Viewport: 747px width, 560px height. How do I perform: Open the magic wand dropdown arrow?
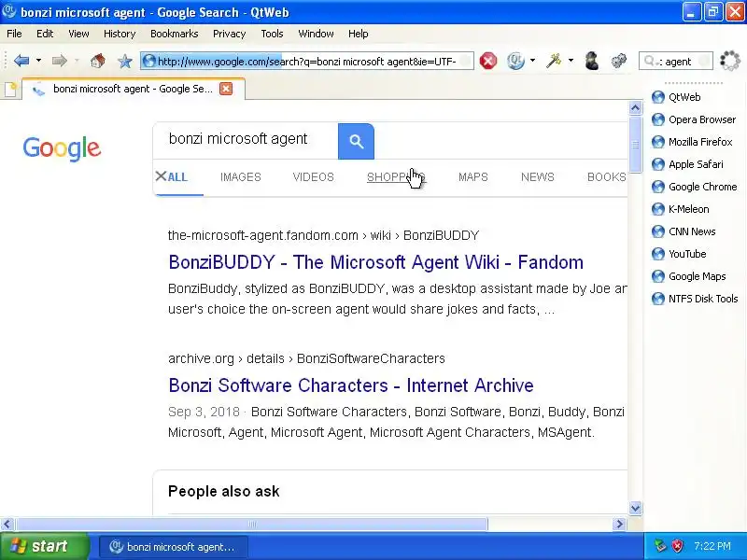[x=571, y=61]
